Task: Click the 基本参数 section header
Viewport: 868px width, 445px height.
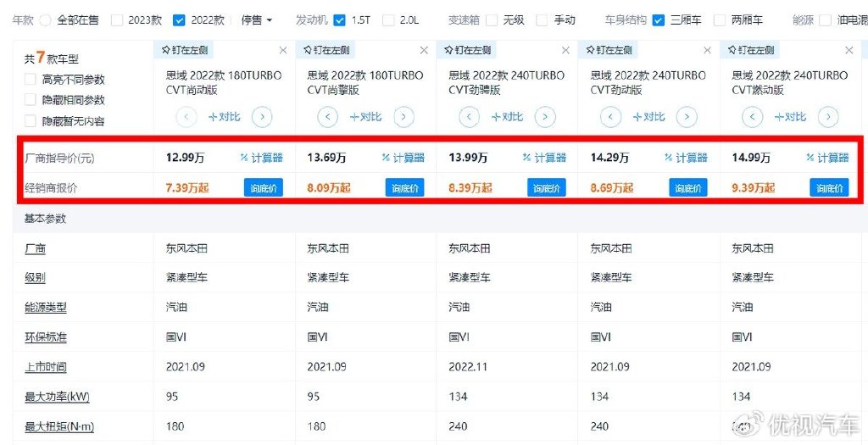Action: coord(45,219)
